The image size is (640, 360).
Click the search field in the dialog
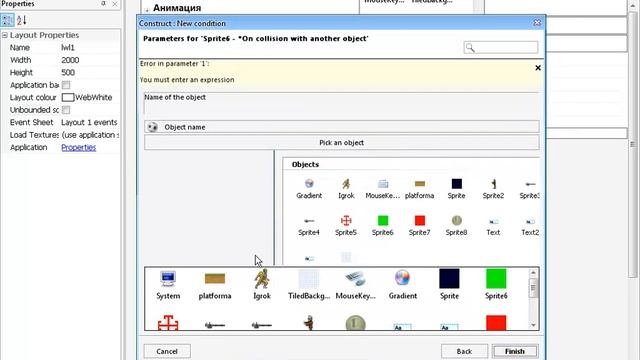pyautogui.click(x=500, y=47)
